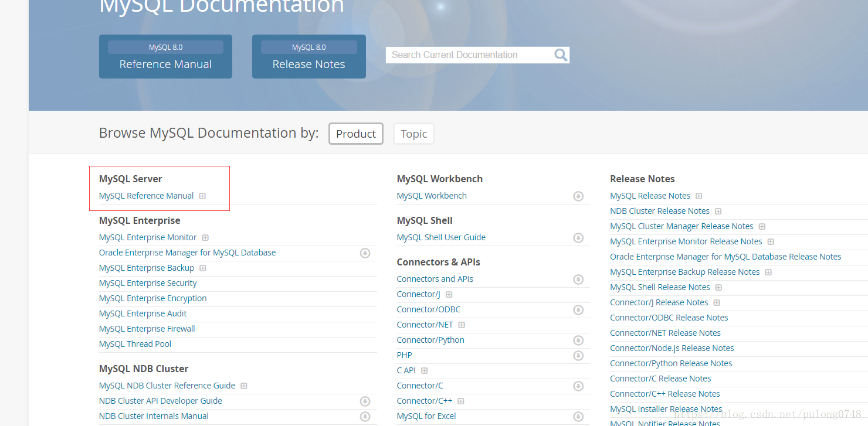Open Oracle Enterprise Manager for MySQL Database link
This screenshot has height=426, width=868.
pyautogui.click(x=187, y=253)
